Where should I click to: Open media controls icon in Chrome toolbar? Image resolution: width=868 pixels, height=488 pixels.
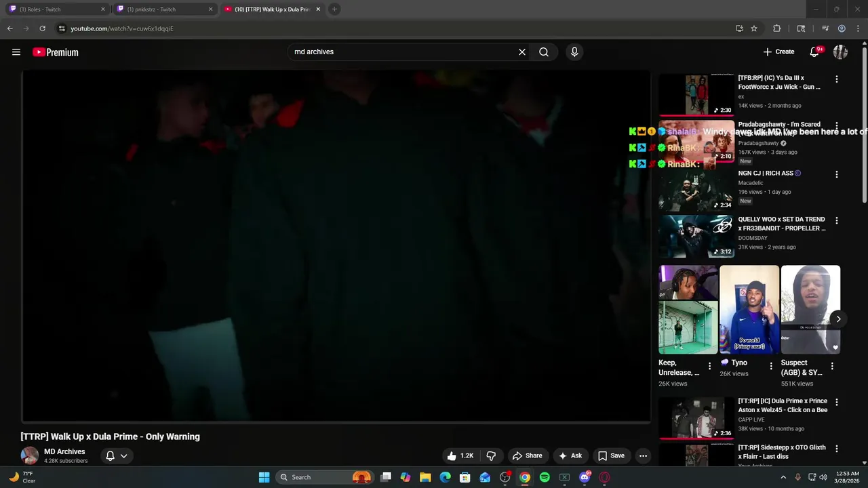[825, 28]
